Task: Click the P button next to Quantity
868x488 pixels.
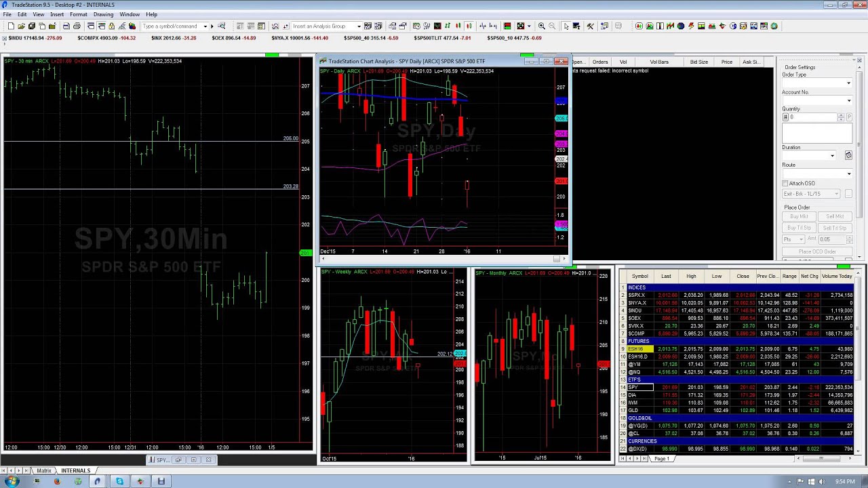Action: tap(849, 117)
